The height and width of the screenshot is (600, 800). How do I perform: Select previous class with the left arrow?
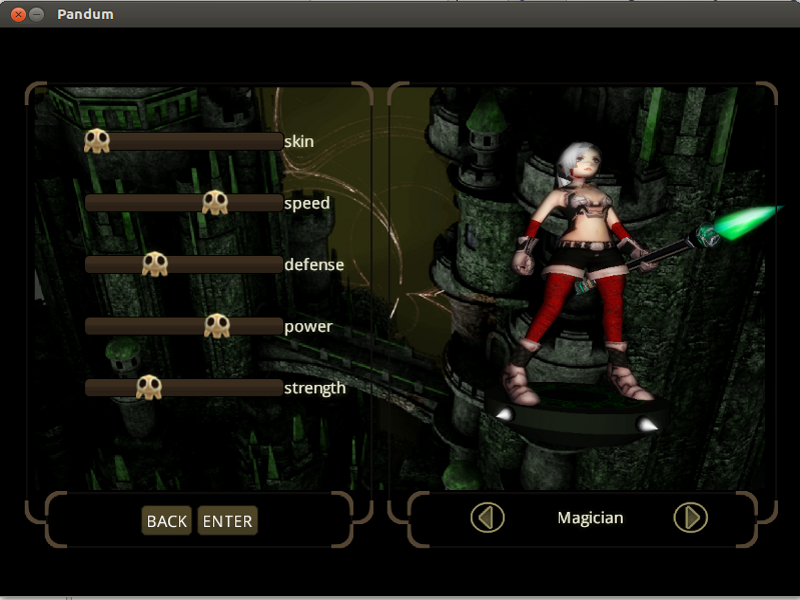[487, 517]
